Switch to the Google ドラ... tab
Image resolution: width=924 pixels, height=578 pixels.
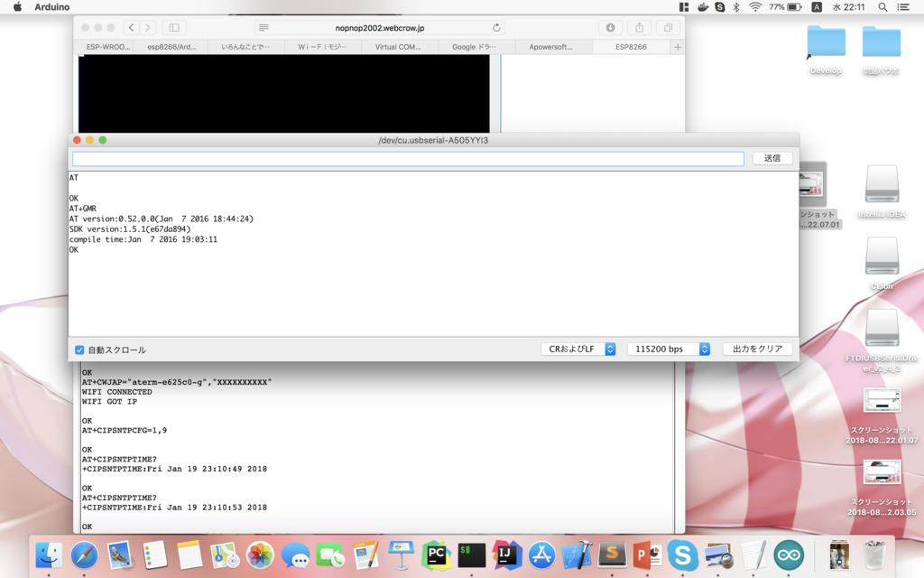coord(475,47)
